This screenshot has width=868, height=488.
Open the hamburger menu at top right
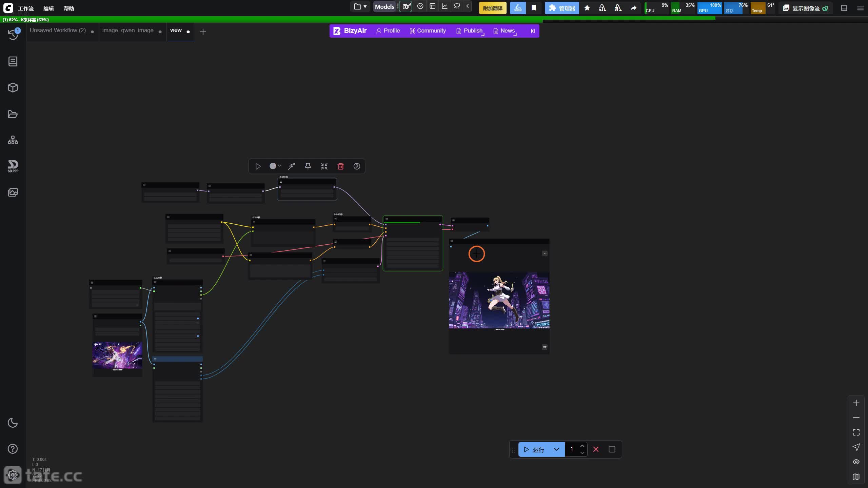pyautogui.click(x=860, y=8)
